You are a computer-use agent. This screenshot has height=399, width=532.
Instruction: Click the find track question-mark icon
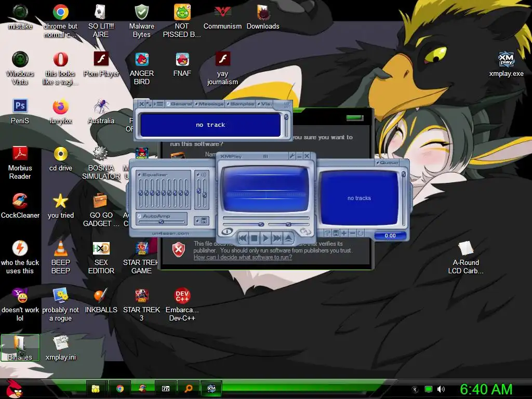point(327,233)
